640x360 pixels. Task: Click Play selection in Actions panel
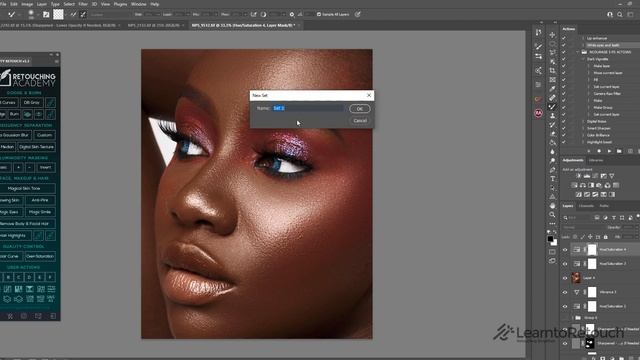click(x=609, y=151)
